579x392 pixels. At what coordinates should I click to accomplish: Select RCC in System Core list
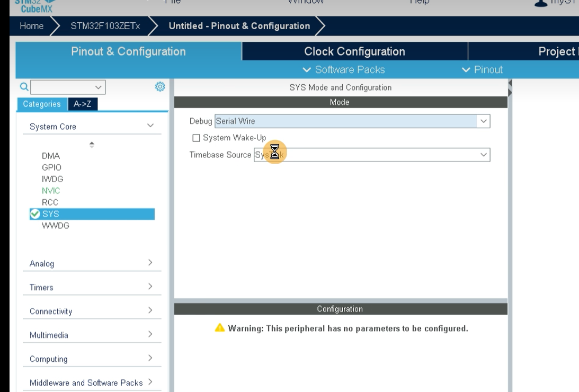(50, 202)
